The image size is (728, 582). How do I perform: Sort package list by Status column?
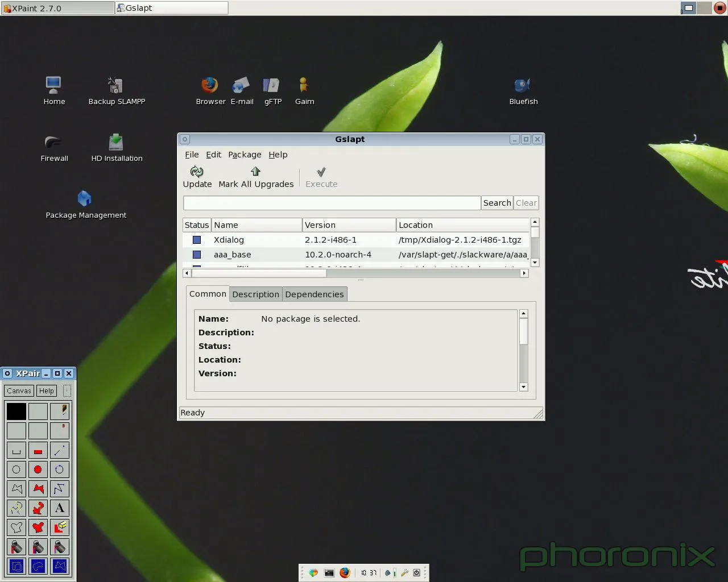(x=197, y=225)
